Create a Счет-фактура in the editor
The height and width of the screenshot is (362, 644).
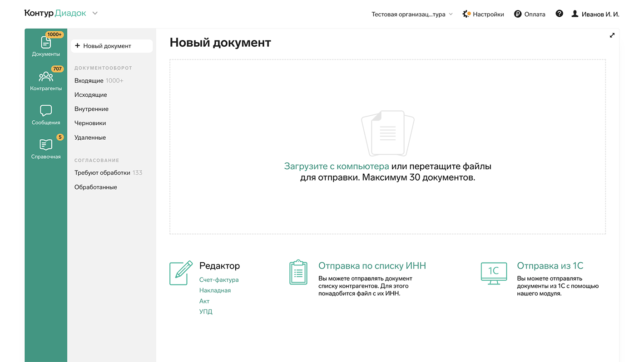click(219, 280)
